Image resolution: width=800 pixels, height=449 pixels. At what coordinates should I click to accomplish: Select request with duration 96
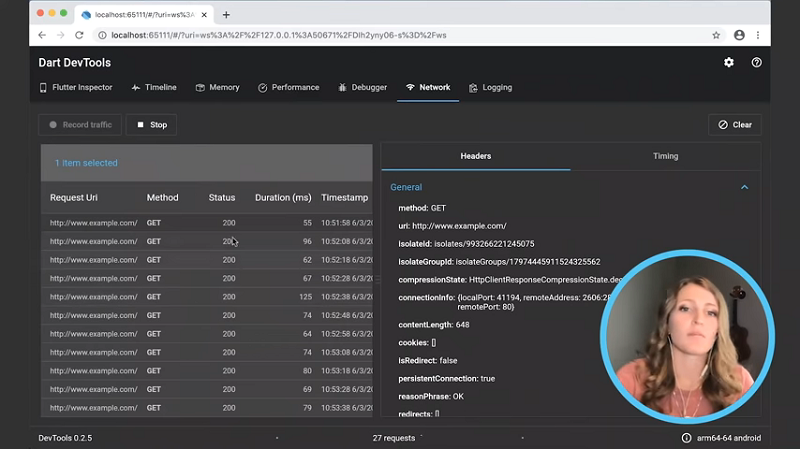tap(207, 241)
